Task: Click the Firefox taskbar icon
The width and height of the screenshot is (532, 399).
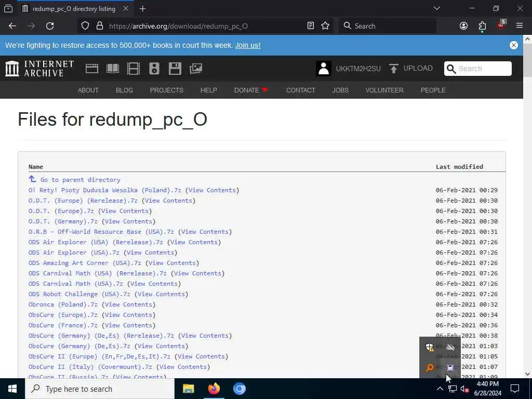Action: [214, 389]
